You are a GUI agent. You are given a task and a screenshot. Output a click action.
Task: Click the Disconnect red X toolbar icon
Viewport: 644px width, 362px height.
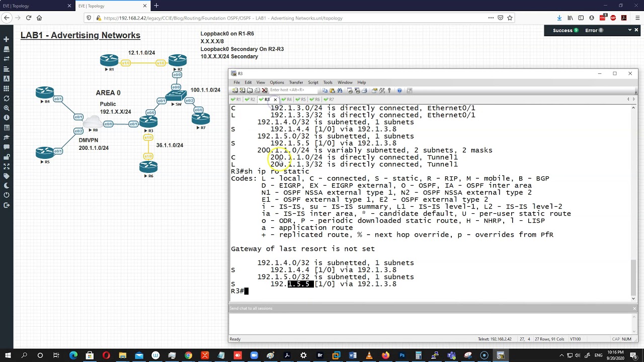[x=265, y=90]
